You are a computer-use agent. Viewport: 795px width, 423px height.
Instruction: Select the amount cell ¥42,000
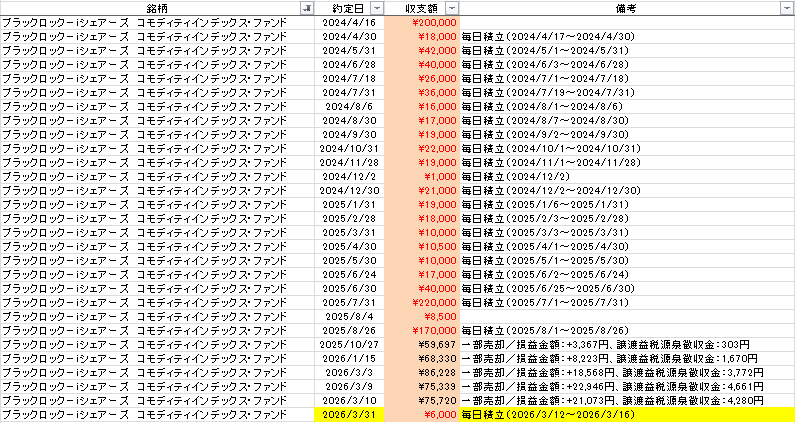click(421, 51)
